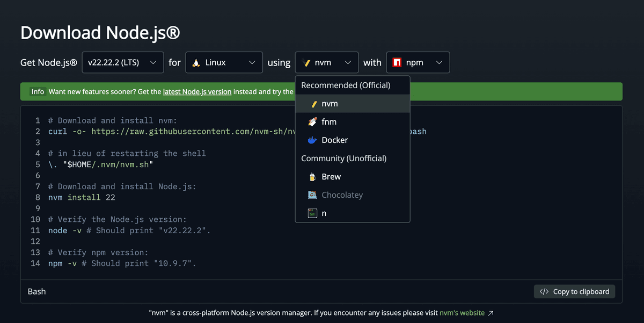Click the red npm logo icon
This screenshot has width=644, height=323.
(397, 62)
